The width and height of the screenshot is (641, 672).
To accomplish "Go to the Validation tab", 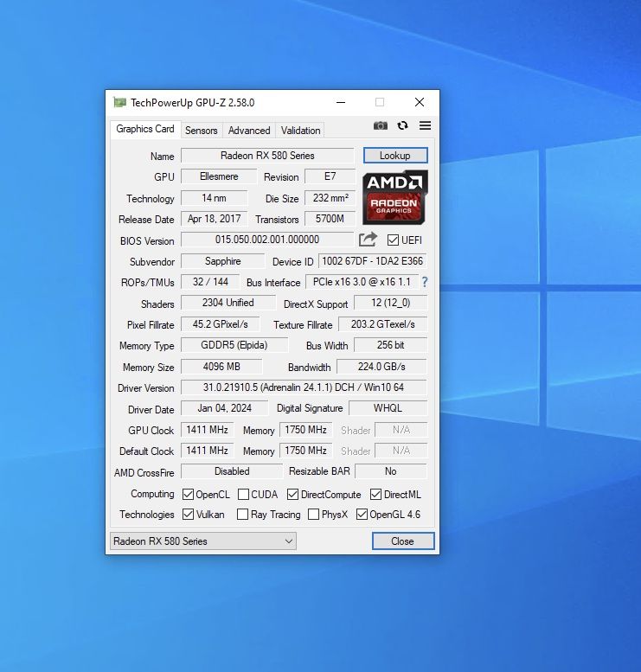I will coord(300,131).
